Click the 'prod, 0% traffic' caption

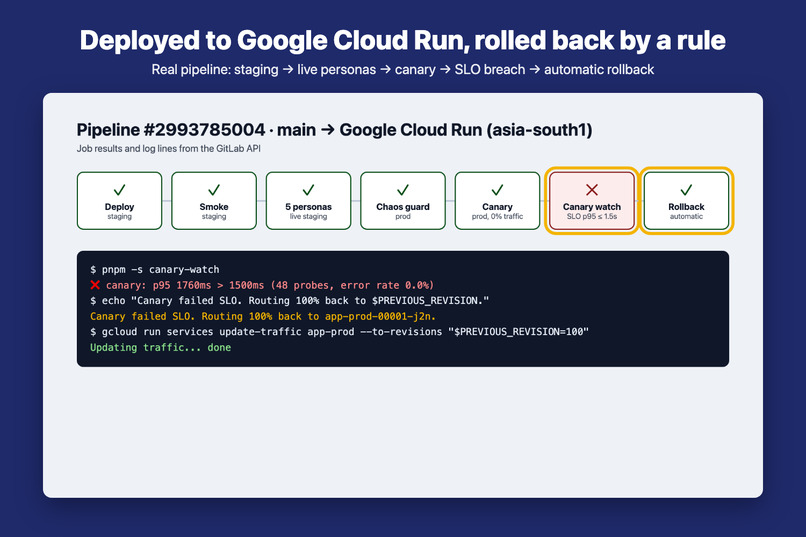click(497, 216)
